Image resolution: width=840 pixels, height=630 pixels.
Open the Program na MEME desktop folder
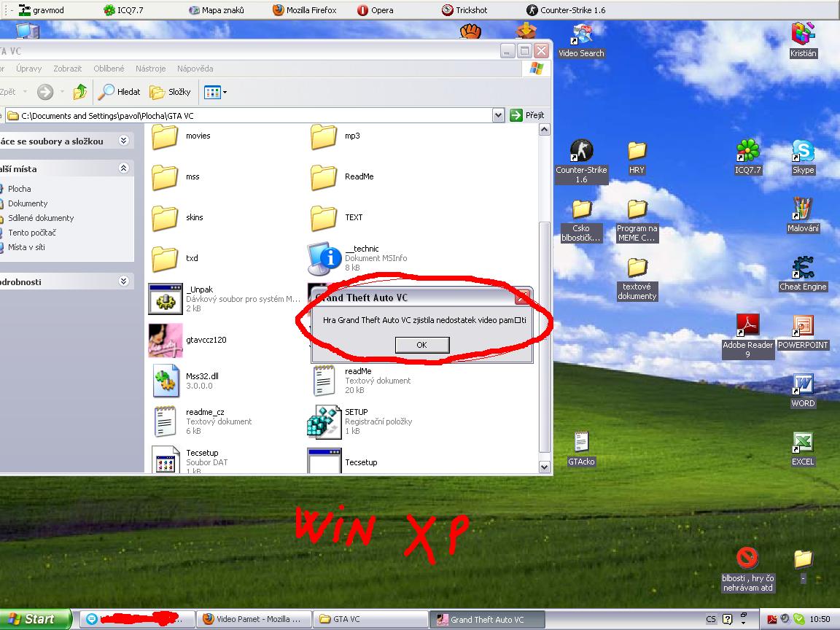click(x=637, y=220)
